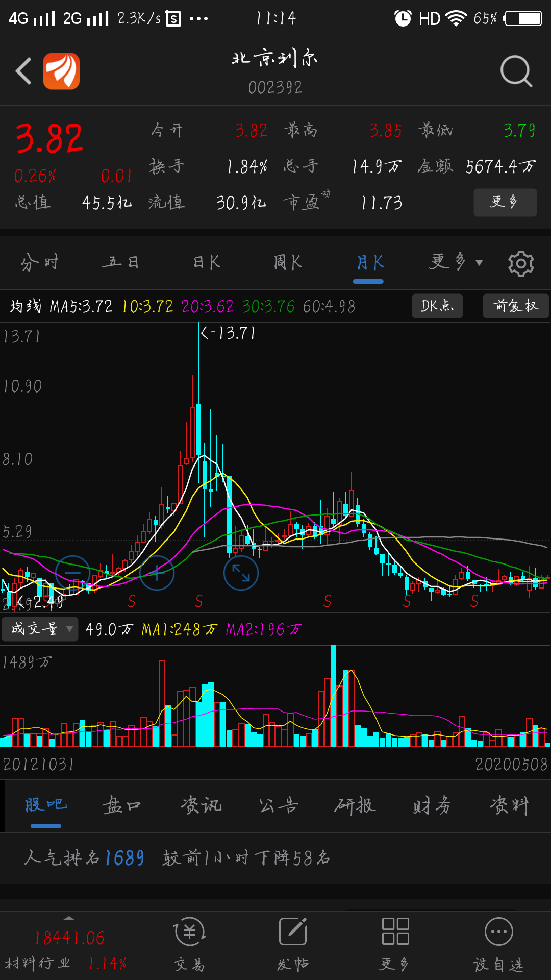Select the 月K monthly chart tab
This screenshot has width=551, height=980.
click(369, 262)
